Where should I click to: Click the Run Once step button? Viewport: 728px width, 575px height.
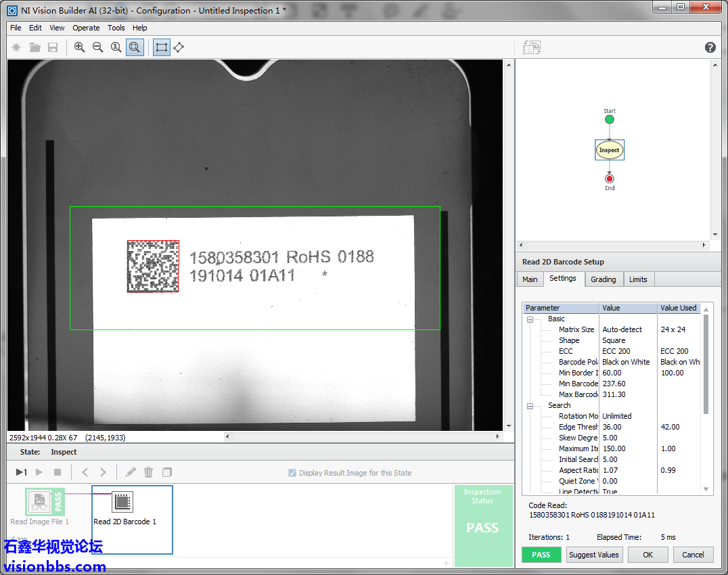pos(22,472)
